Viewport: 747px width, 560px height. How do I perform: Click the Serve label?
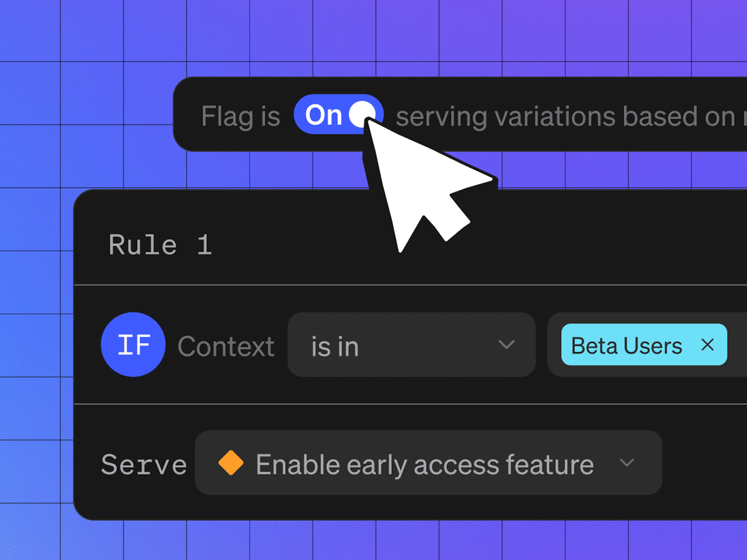pos(144,465)
